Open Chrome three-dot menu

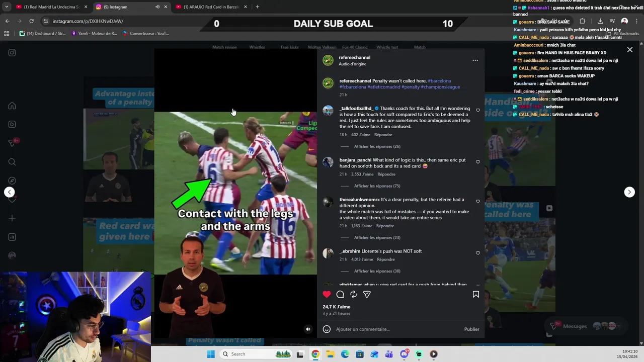click(636, 21)
